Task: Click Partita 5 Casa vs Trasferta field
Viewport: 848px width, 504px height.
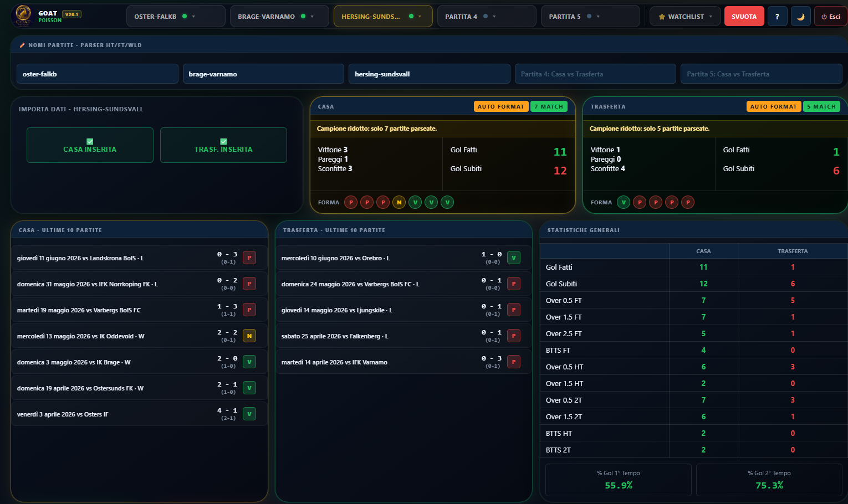Action: click(x=762, y=74)
